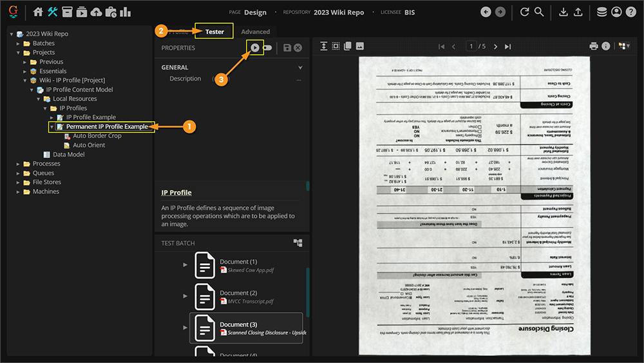Navigate forward with the right arrow button
Image resolution: width=644 pixels, height=363 pixels.
[x=500, y=12]
